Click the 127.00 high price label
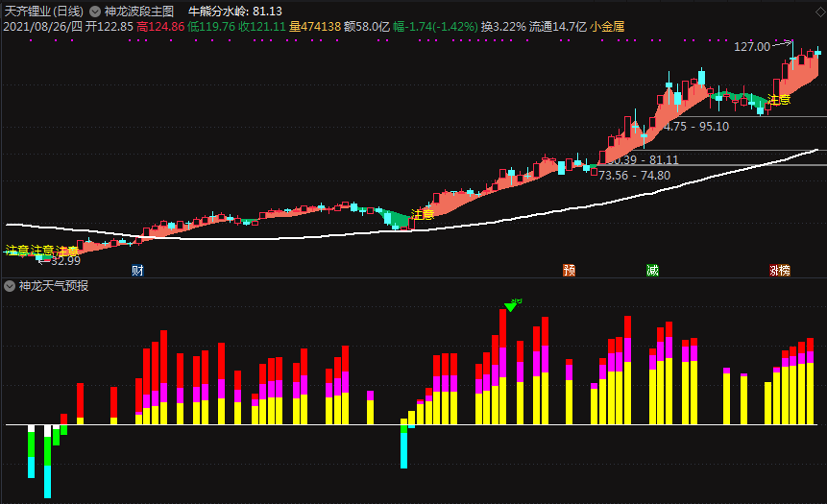 click(x=752, y=47)
